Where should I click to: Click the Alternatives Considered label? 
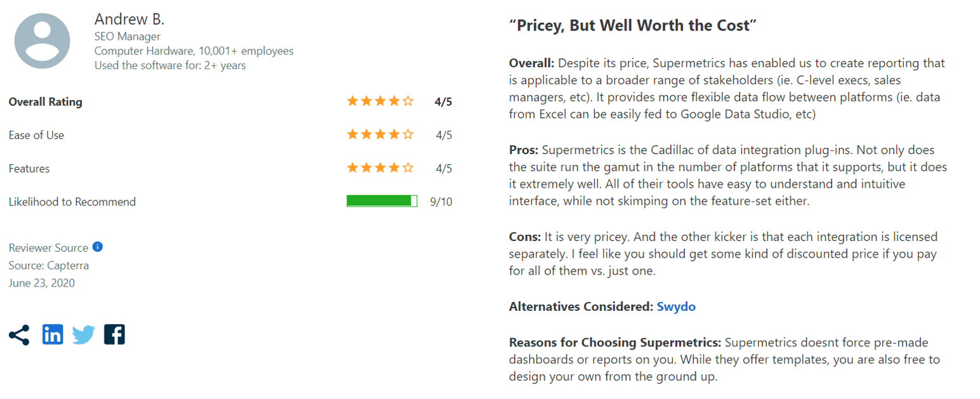coord(580,306)
